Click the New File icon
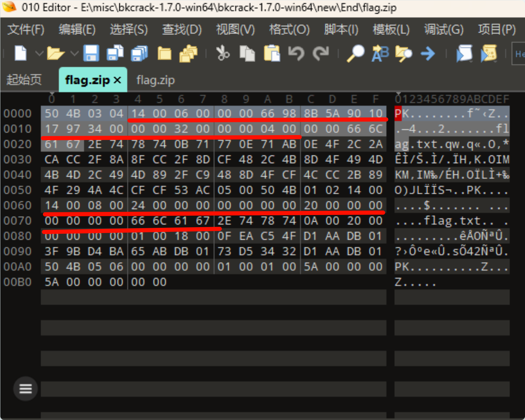Image resolution: width=525 pixels, height=420 pixels. coord(21,53)
